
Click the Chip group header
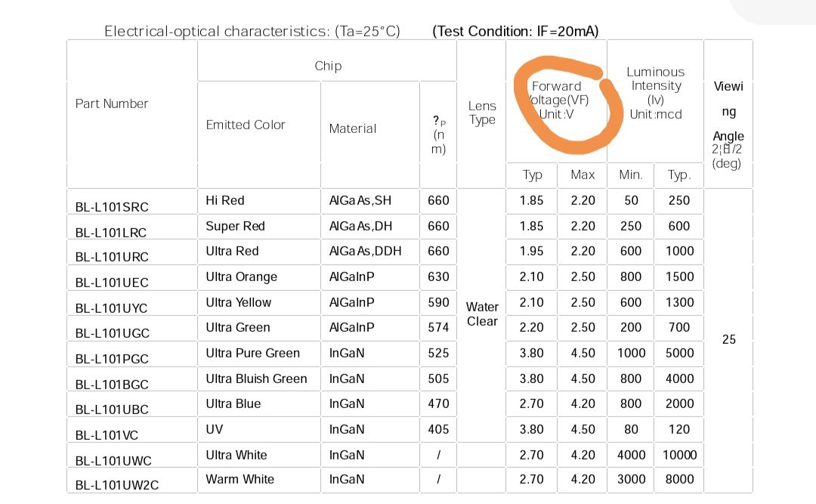tap(328, 66)
